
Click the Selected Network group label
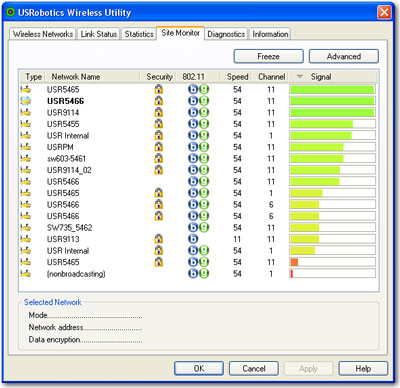[x=53, y=302]
